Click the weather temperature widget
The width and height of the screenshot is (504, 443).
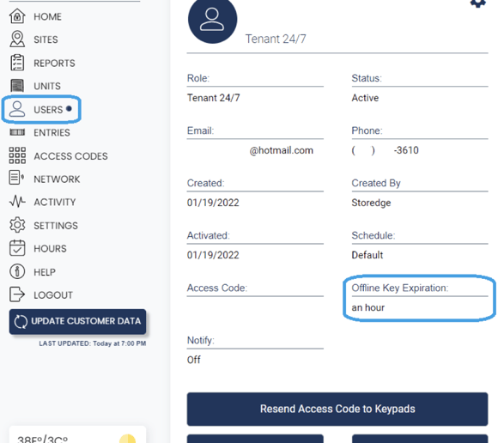point(78,434)
